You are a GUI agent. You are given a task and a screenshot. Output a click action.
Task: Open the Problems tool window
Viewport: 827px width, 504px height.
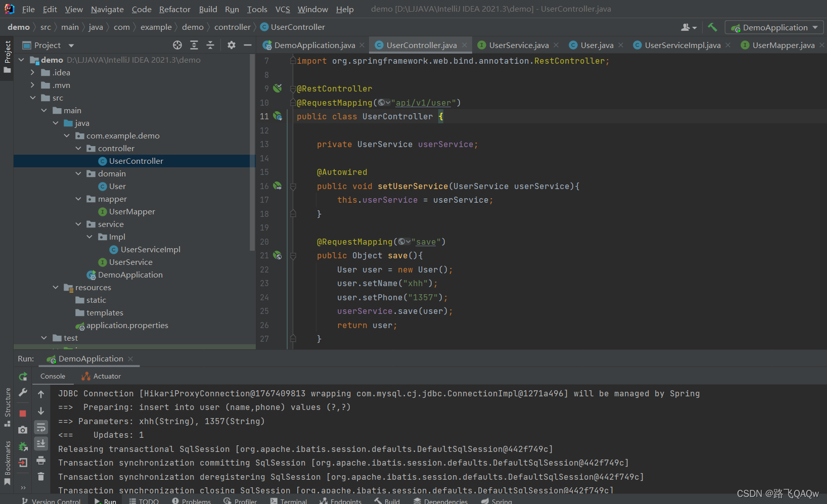tap(191, 500)
